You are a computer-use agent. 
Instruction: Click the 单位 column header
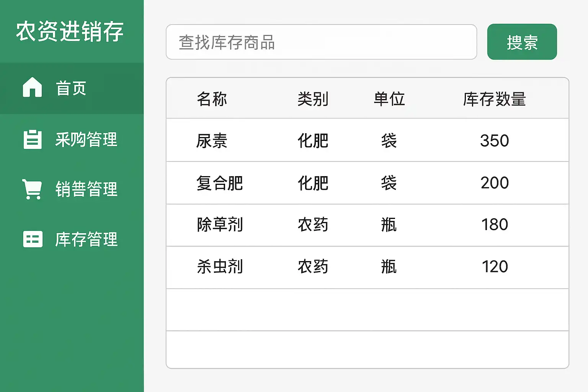389,99
